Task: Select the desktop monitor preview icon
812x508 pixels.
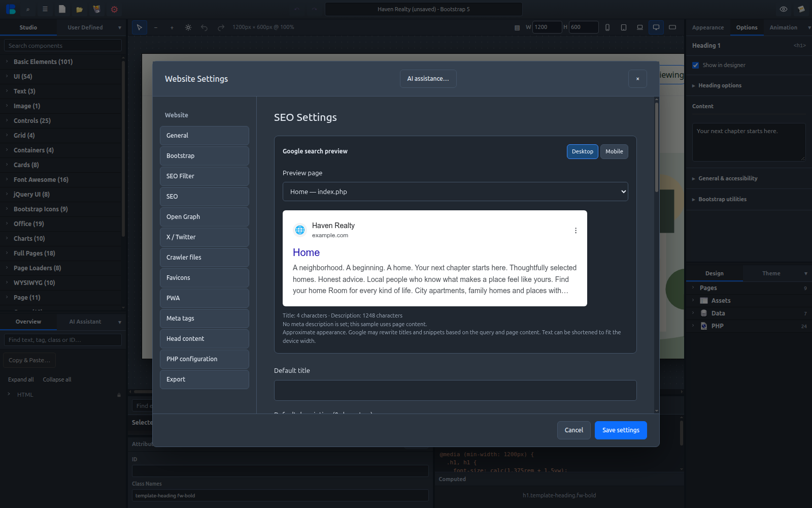Action: coord(656,27)
